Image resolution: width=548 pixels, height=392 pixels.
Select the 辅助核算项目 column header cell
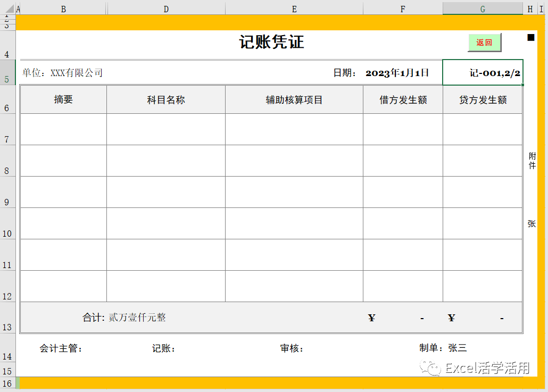click(x=294, y=99)
